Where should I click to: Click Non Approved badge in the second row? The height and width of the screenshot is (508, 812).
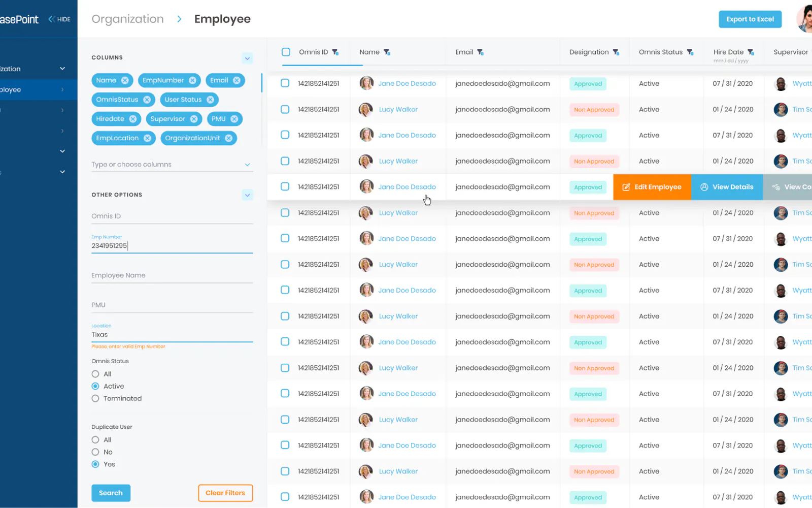click(594, 110)
